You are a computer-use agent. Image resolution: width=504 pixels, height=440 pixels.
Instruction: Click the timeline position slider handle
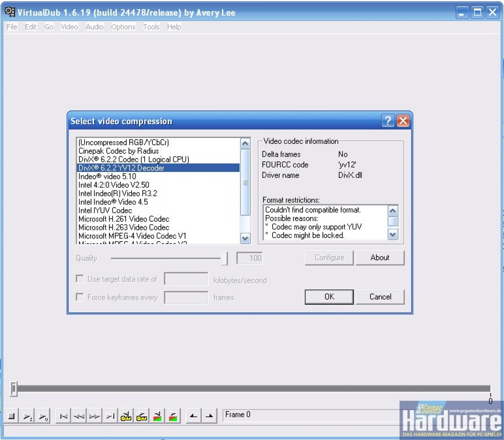pos(13,388)
